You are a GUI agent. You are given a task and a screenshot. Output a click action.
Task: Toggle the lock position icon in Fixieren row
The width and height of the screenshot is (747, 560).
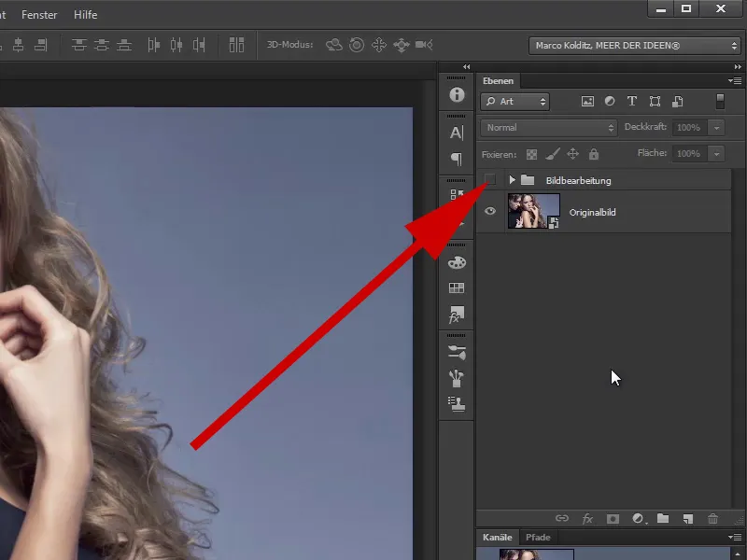coord(573,153)
